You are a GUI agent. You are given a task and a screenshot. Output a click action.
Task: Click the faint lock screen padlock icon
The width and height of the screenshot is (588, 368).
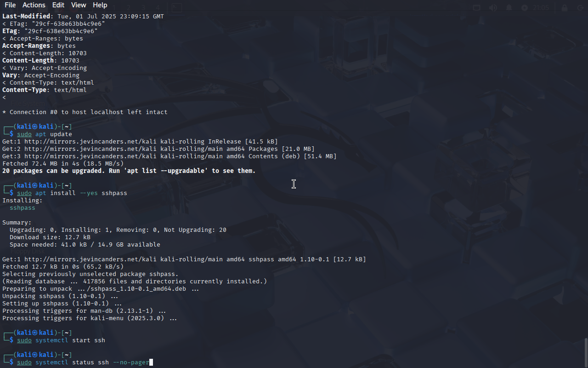[565, 8]
